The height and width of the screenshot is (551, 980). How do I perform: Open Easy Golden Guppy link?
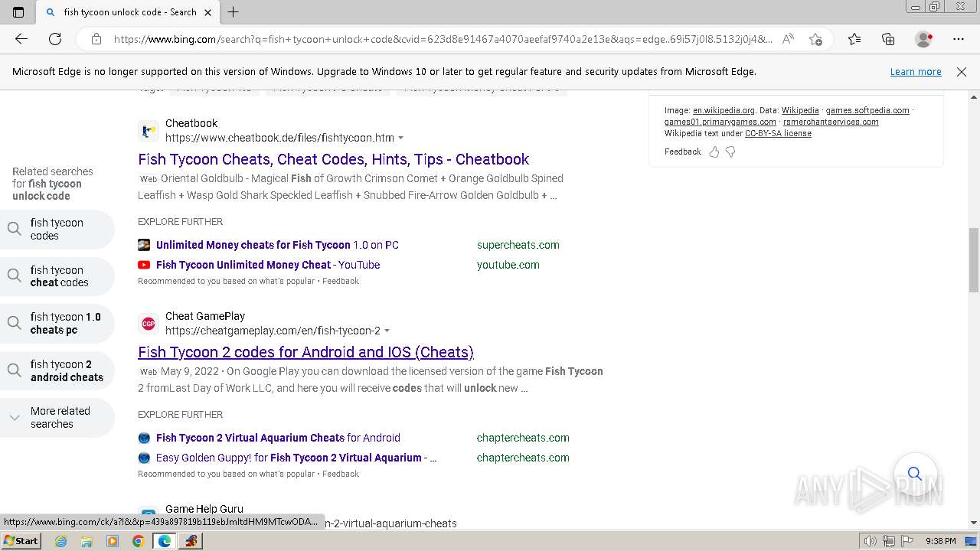pyautogui.click(x=296, y=458)
